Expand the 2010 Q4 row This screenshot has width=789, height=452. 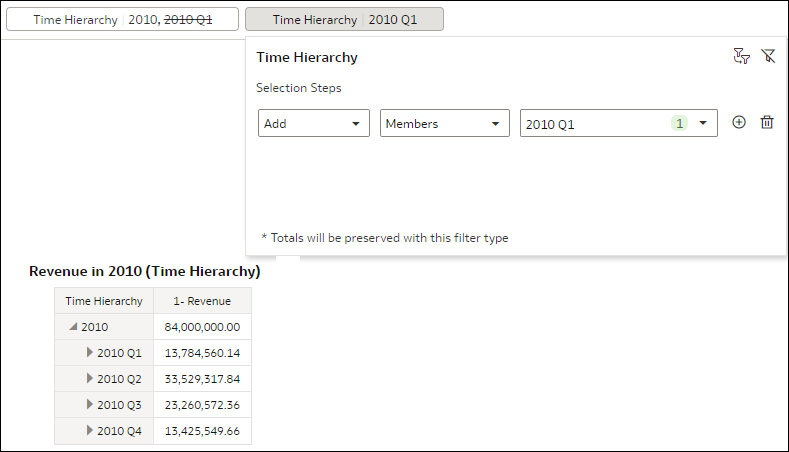(90, 431)
